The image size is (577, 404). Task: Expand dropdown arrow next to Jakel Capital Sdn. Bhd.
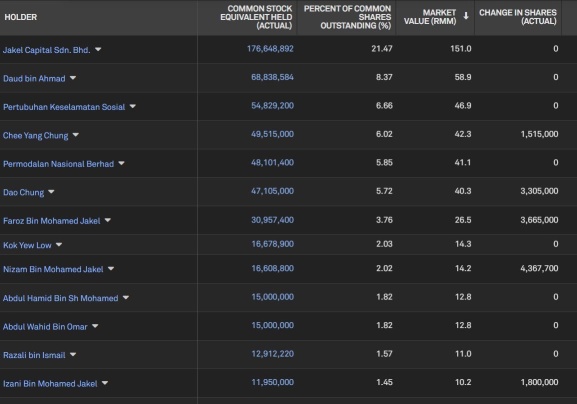[98, 49]
